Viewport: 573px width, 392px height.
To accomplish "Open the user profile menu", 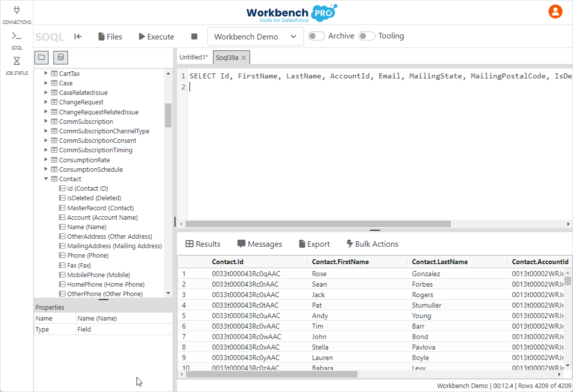I will (555, 11).
